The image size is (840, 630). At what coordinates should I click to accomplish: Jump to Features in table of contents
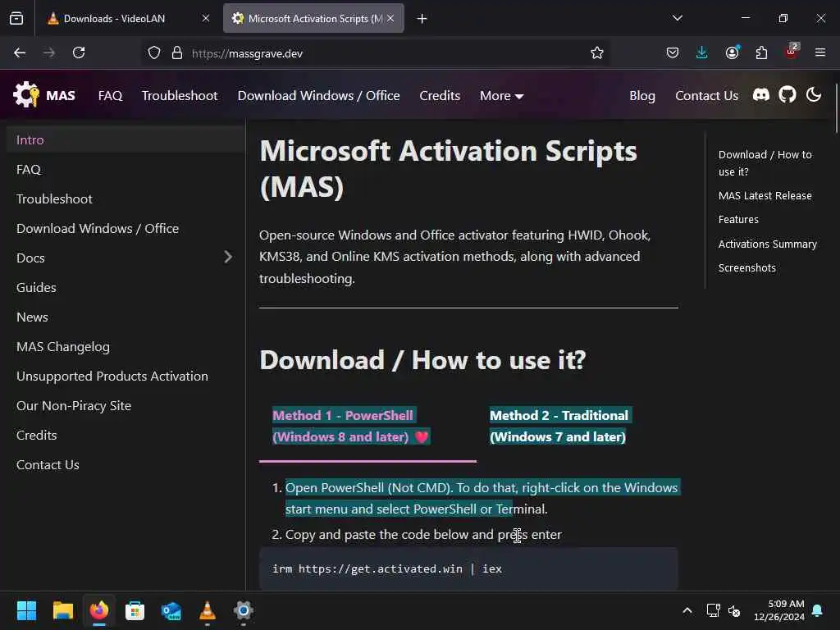pyautogui.click(x=738, y=220)
